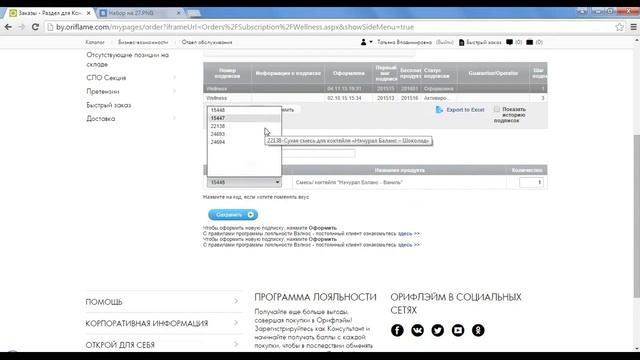
Task: Expand user account dropdown arrow
Action: point(371,42)
